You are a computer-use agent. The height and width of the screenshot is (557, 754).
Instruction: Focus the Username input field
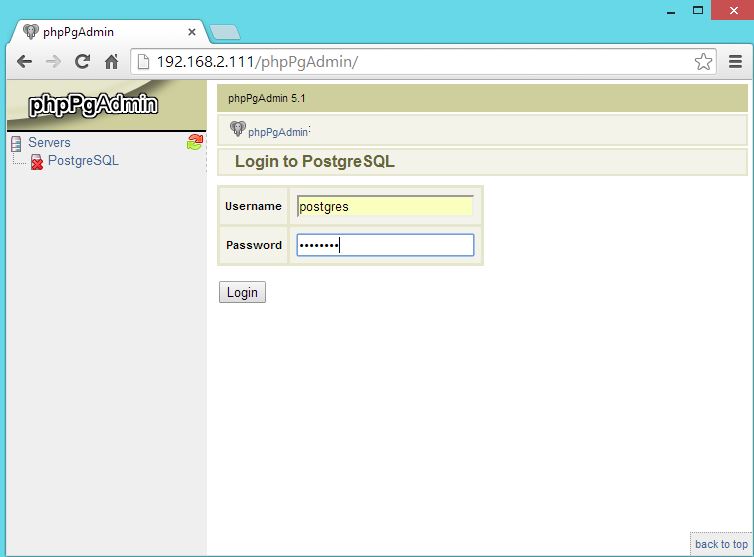385,206
